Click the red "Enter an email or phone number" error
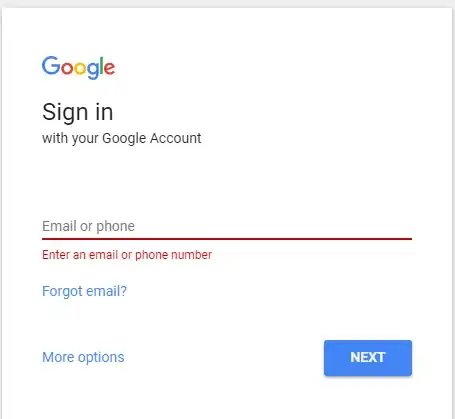 127,255
